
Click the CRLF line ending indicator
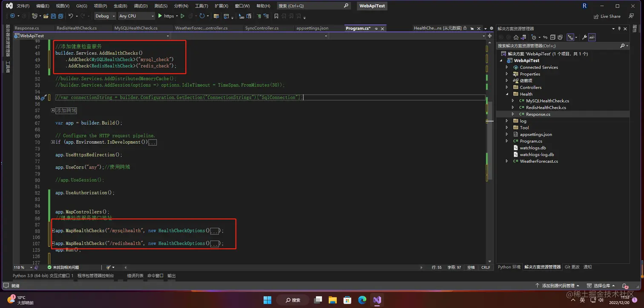point(486,268)
